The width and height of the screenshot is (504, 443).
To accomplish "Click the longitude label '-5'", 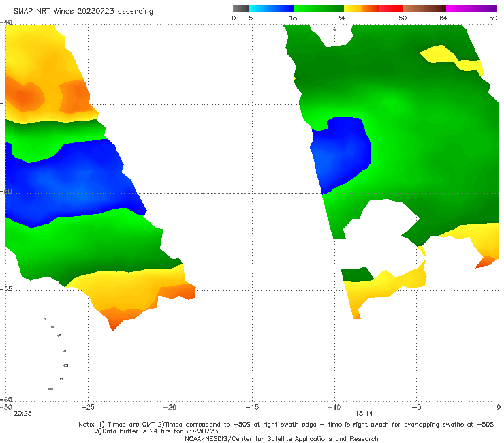I will point(416,407).
